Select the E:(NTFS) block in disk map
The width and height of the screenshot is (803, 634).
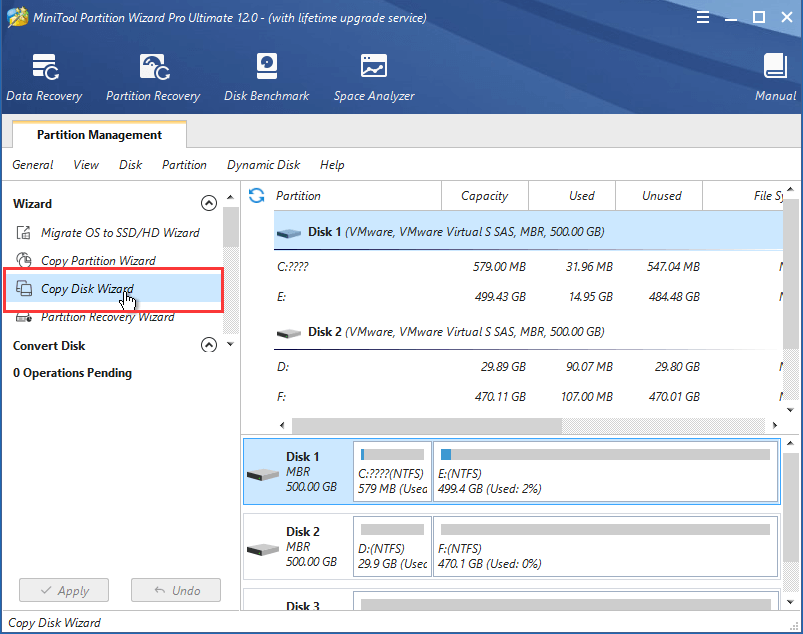[605, 472]
